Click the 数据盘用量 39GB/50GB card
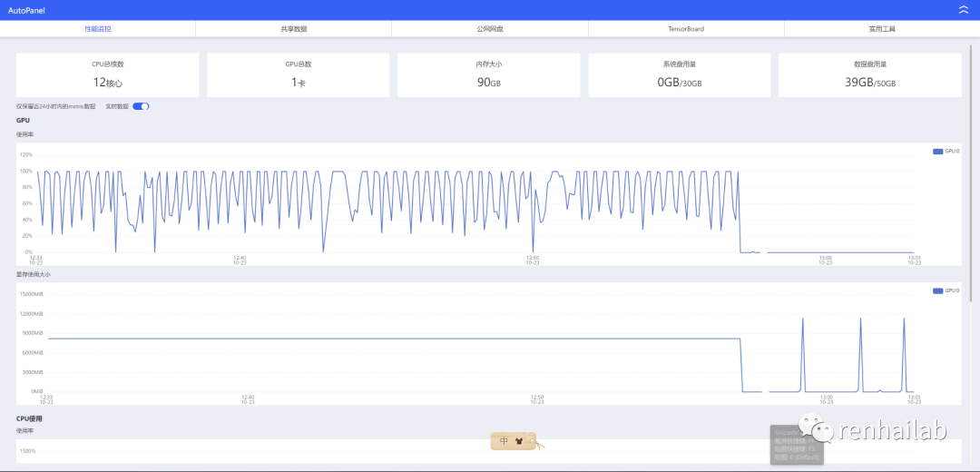980x472 pixels. click(870, 75)
